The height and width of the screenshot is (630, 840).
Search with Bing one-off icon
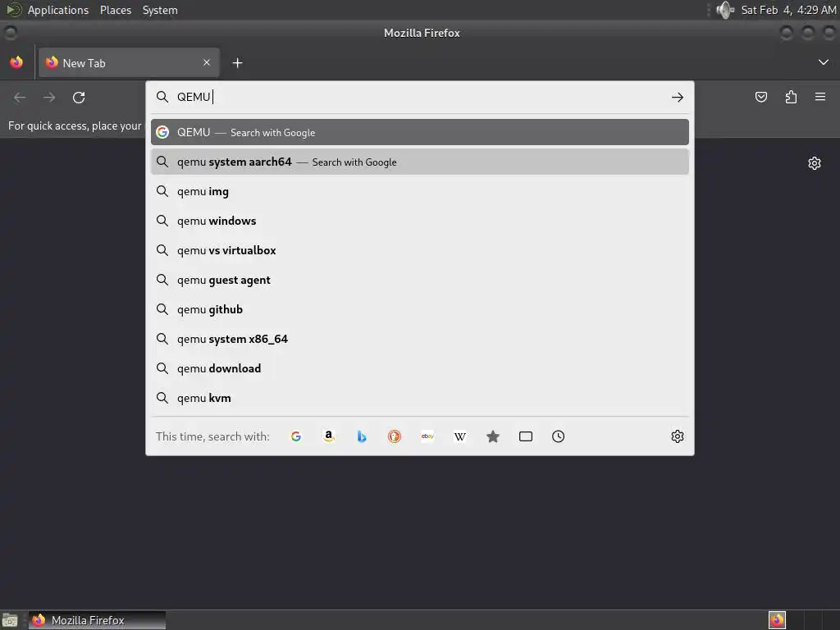coord(362,436)
